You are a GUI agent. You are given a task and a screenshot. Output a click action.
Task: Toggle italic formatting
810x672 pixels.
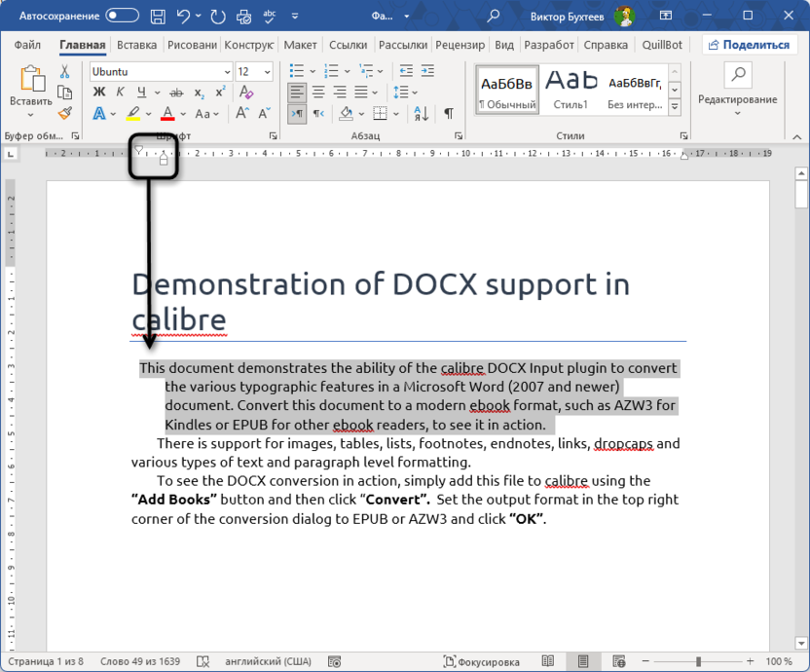(x=121, y=91)
